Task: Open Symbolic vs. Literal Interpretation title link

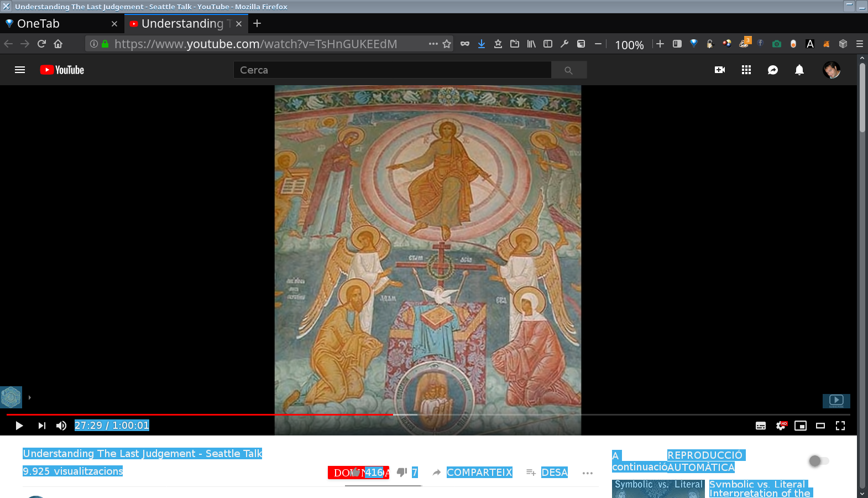Action: pos(761,489)
